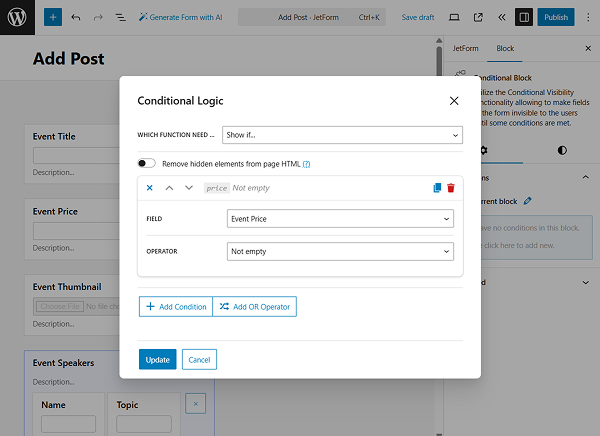Close the Conditional Logic dialog

click(x=454, y=101)
